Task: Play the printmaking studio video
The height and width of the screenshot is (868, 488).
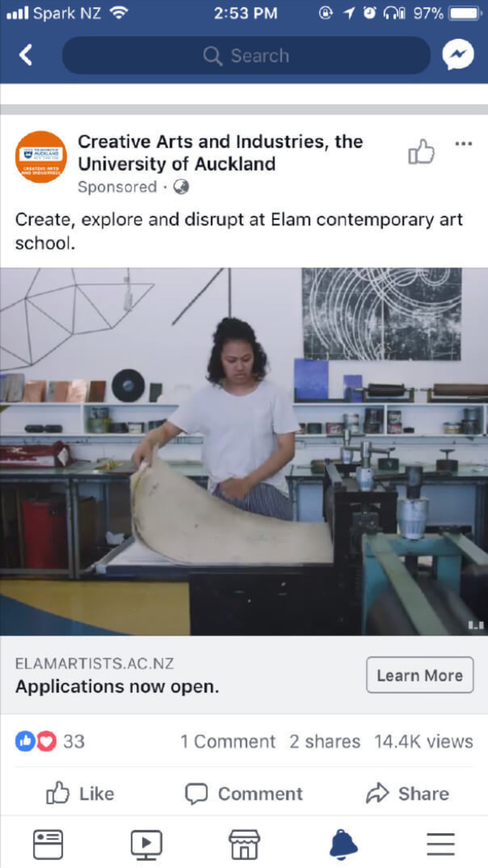Action: click(x=244, y=452)
